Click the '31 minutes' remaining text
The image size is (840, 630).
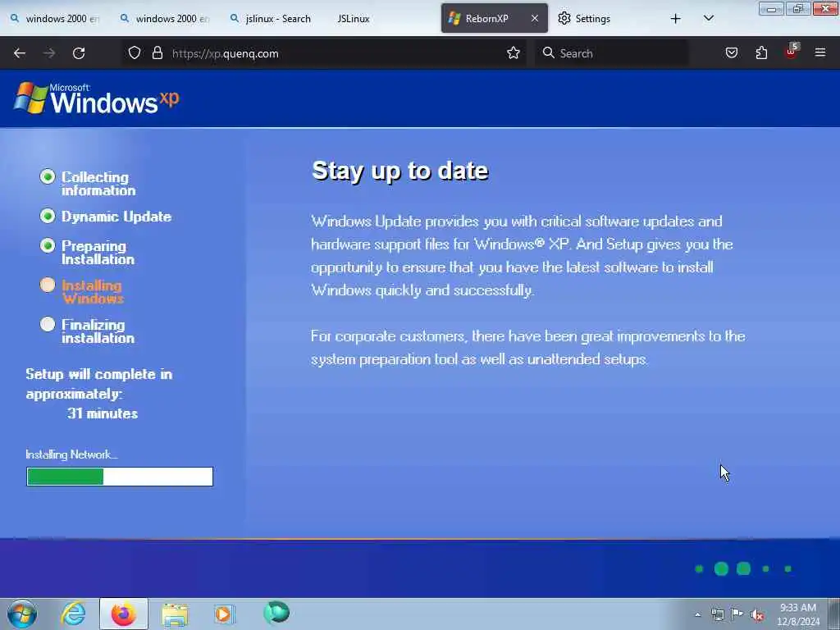click(103, 413)
